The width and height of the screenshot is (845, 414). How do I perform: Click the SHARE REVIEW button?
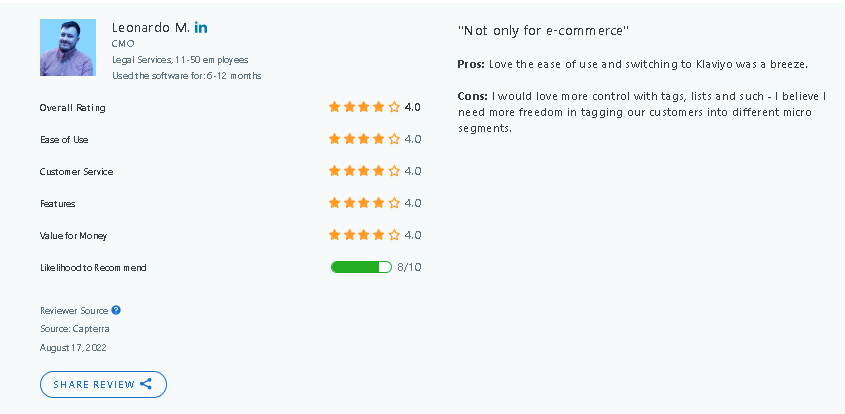103,384
